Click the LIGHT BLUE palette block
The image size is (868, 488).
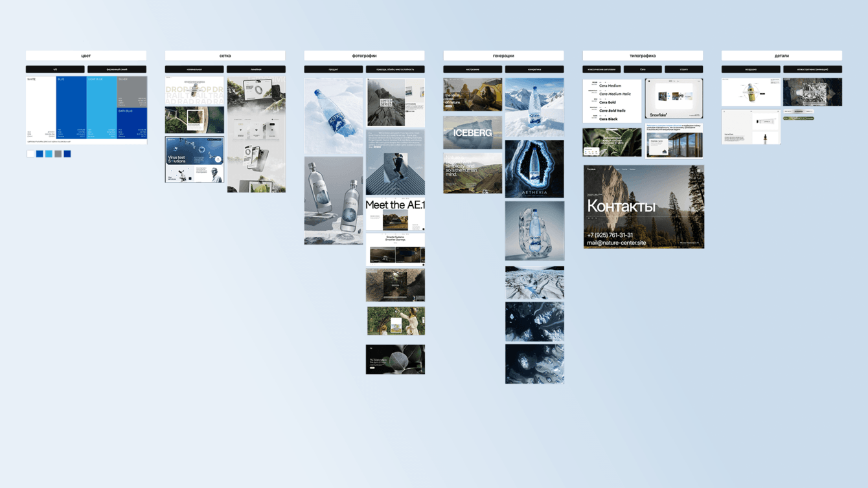[x=102, y=107]
